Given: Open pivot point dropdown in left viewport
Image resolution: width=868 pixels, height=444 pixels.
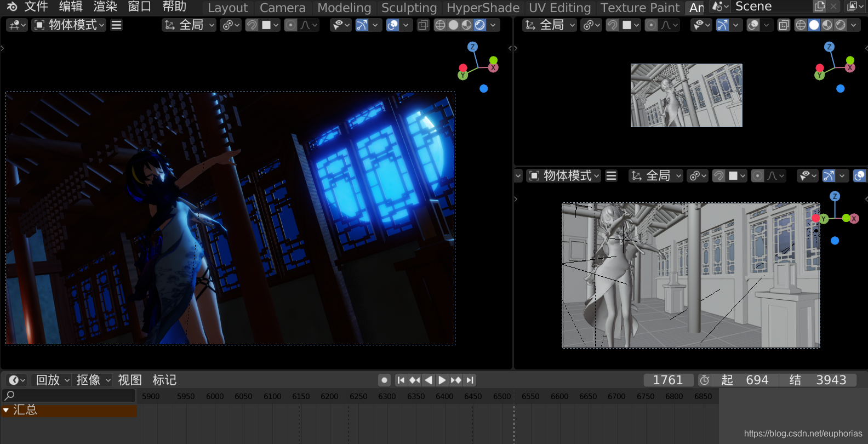Looking at the screenshot, I should [231, 25].
